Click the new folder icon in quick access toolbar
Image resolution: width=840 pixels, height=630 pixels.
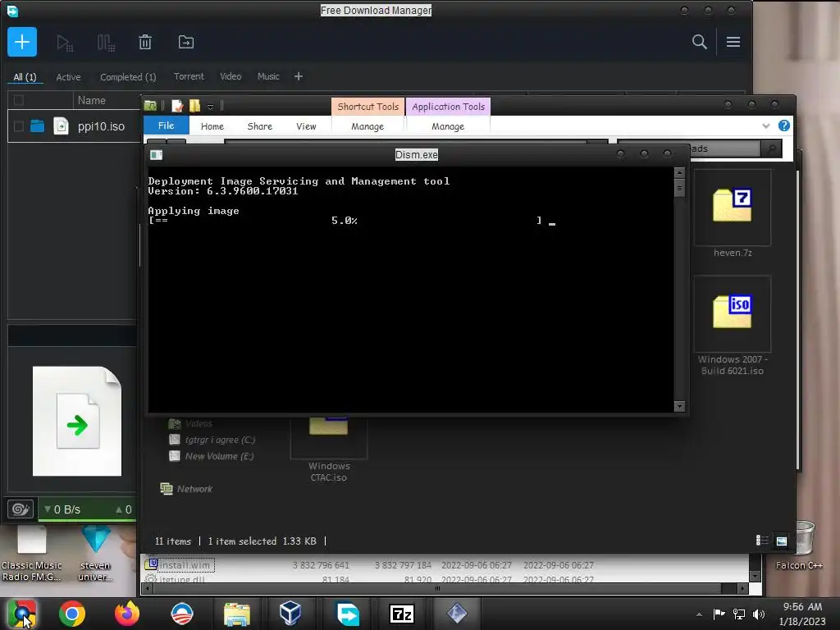pyautogui.click(x=195, y=106)
